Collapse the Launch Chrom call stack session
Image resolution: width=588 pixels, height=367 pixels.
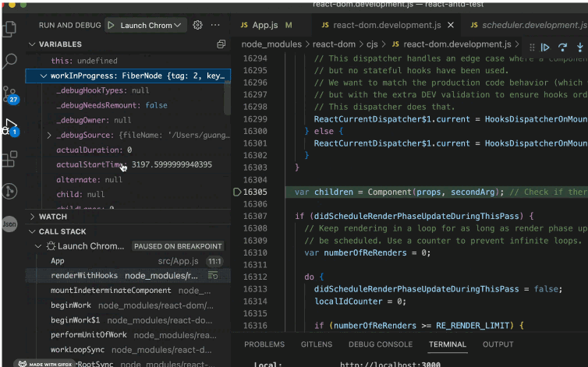pyautogui.click(x=38, y=246)
